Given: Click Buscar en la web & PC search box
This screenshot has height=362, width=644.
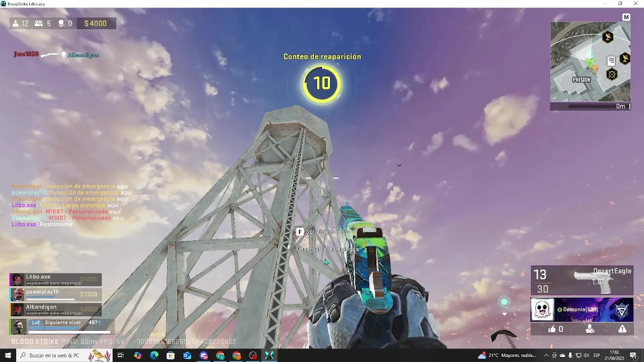Looking at the screenshot, I should pos(64,355).
